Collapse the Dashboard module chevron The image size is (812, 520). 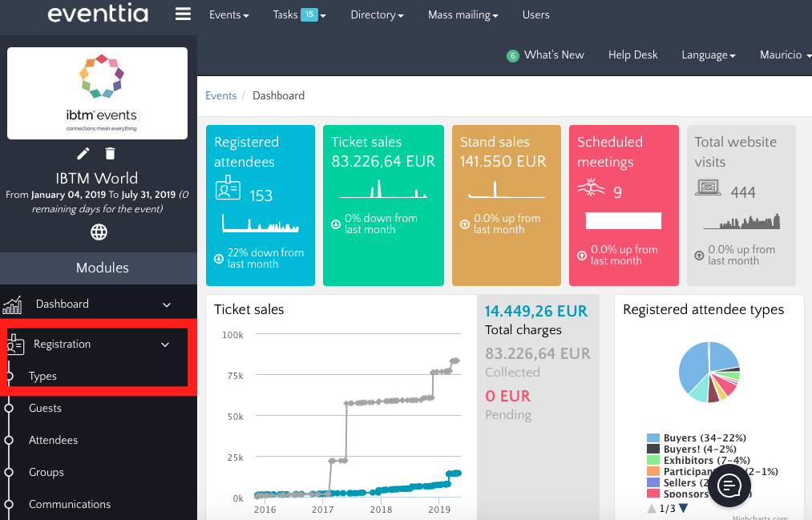pos(167,304)
